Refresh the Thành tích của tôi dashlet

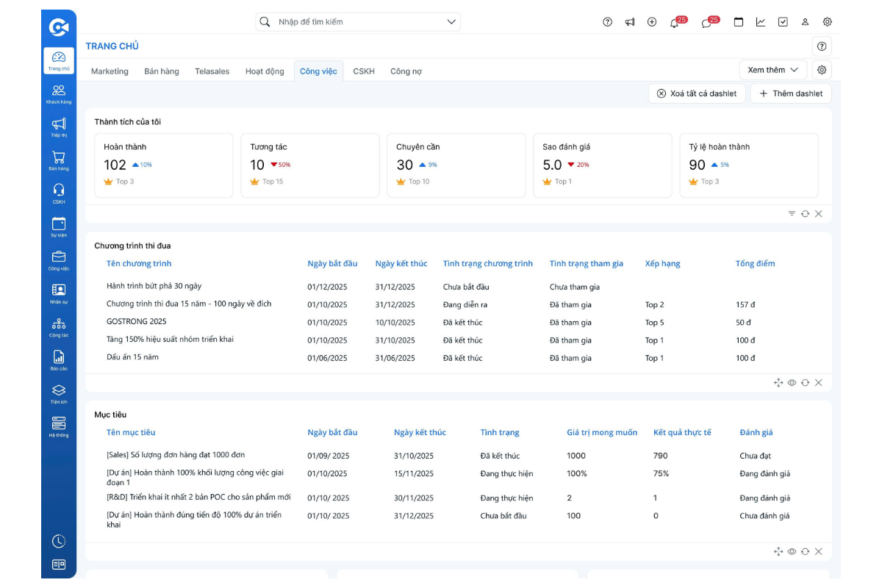click(805, 214)
